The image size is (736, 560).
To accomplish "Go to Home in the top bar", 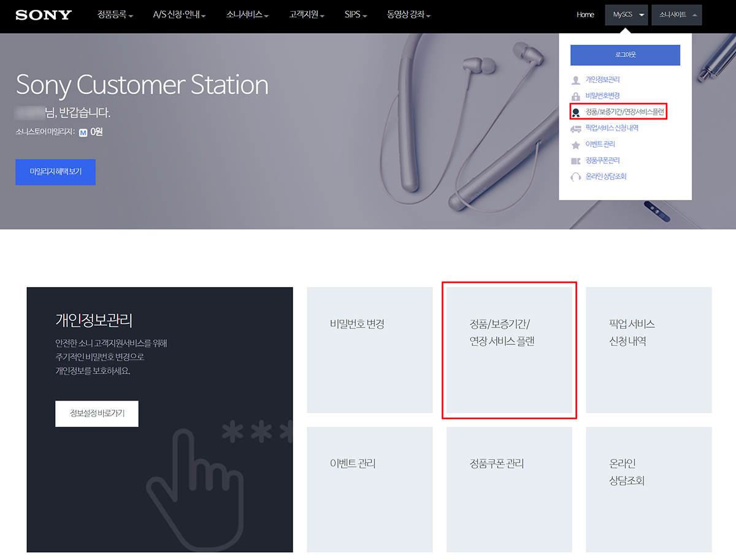I will [x=585, y=15].
